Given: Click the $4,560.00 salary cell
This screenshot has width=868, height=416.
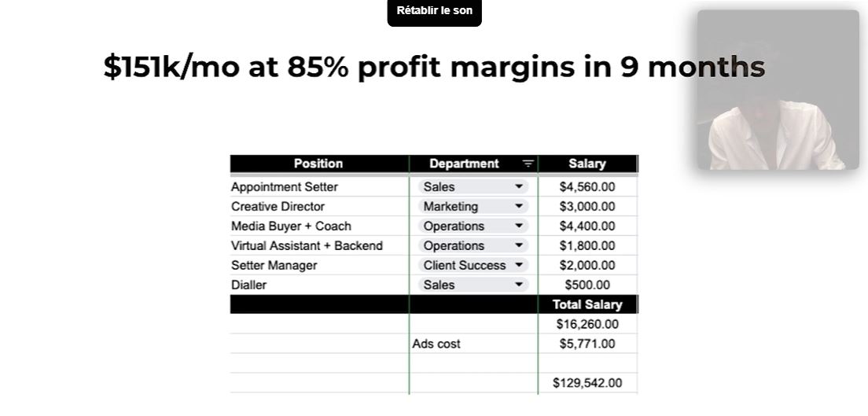Looking at the screenshot, I should pos(587,187).
